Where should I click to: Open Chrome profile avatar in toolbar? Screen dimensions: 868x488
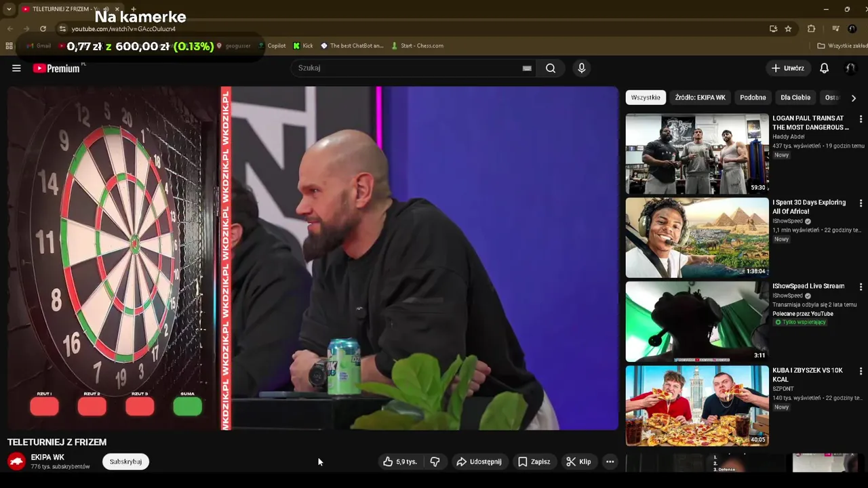click(x=852, y=28)
